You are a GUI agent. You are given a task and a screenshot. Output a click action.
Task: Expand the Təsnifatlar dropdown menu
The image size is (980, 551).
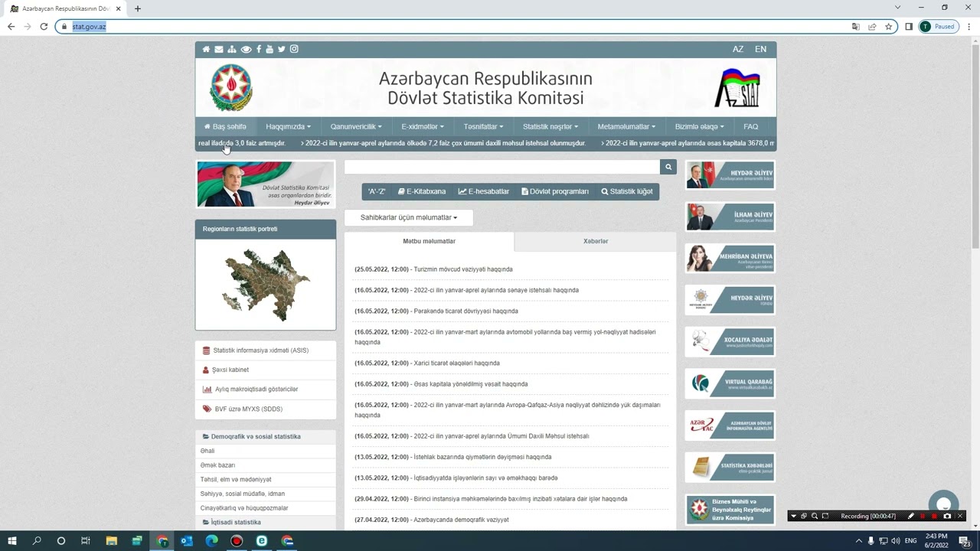click(x=483, y=126)
